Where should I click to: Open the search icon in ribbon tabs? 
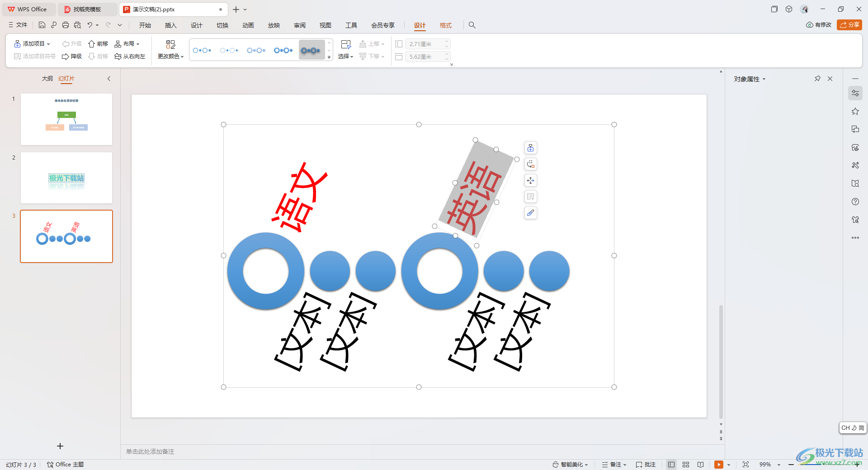(x=472, y=25)
